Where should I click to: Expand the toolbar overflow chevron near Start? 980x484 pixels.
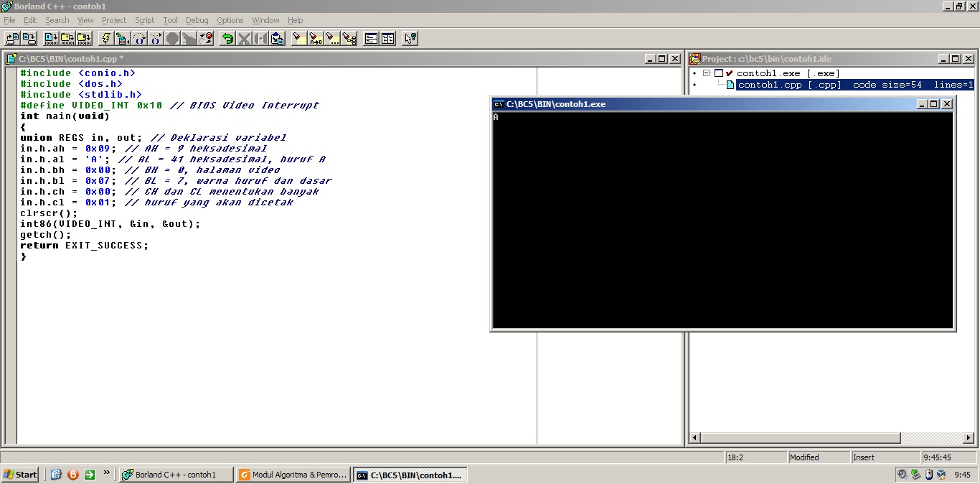[108, 474]
